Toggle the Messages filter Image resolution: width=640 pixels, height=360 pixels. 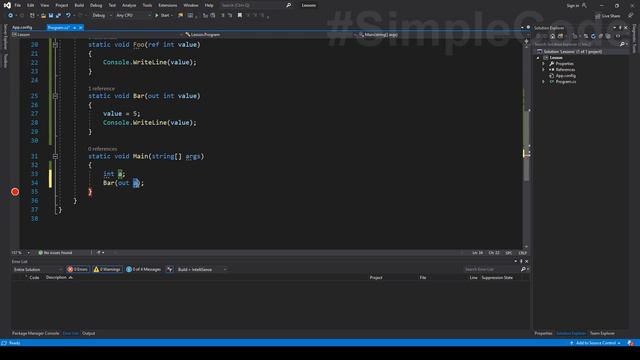(x=143, y=269)
